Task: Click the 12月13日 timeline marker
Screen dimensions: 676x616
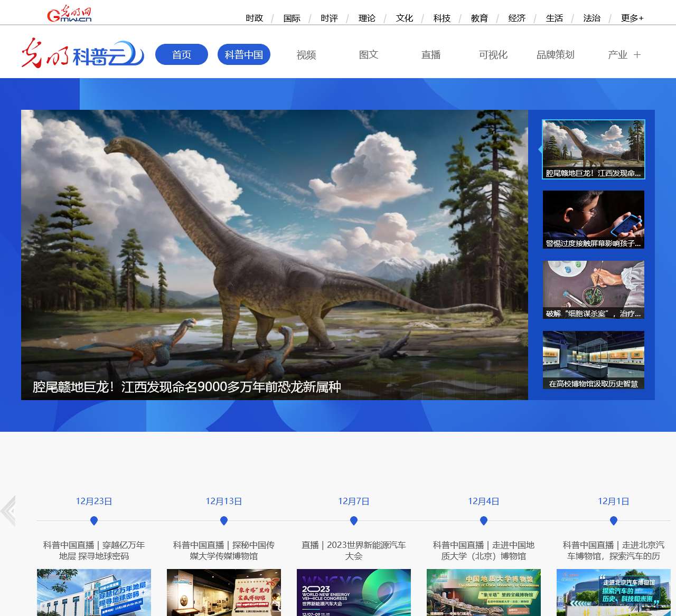Action: [224, 521]
